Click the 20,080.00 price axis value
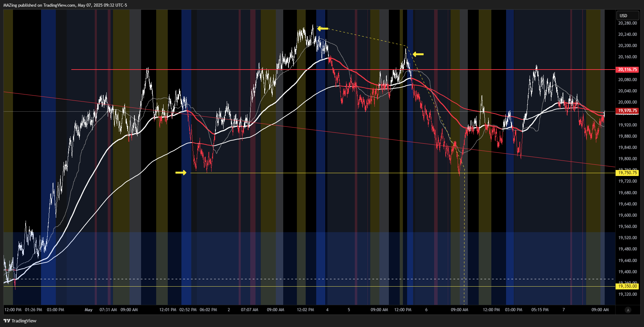Screen dimensions: 644x327 [x=628, y=80]
